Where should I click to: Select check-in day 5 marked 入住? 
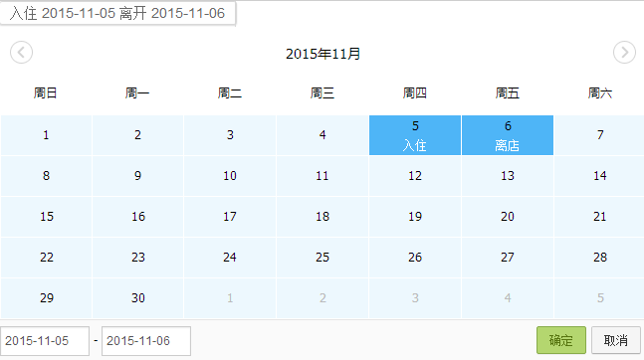[415, 135]
